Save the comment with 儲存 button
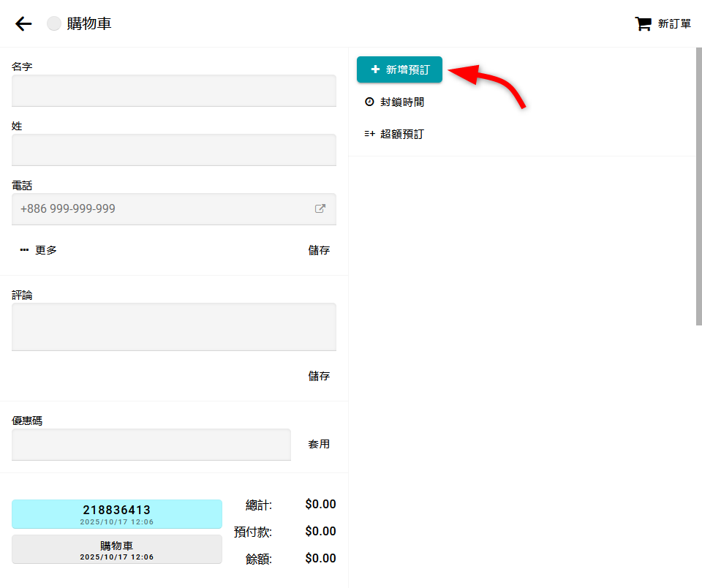 click(319, 376)
